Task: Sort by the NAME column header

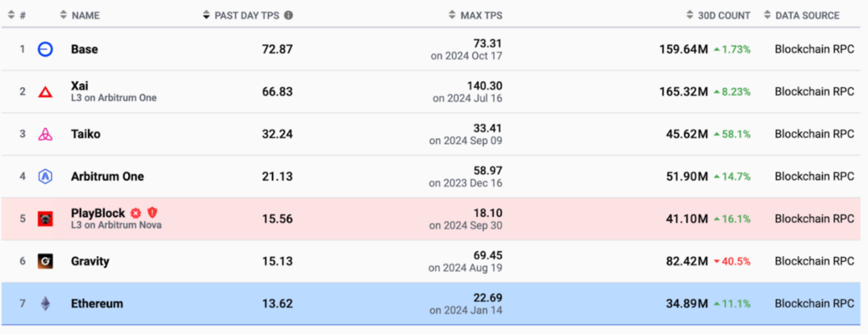Action: point(80,15)
